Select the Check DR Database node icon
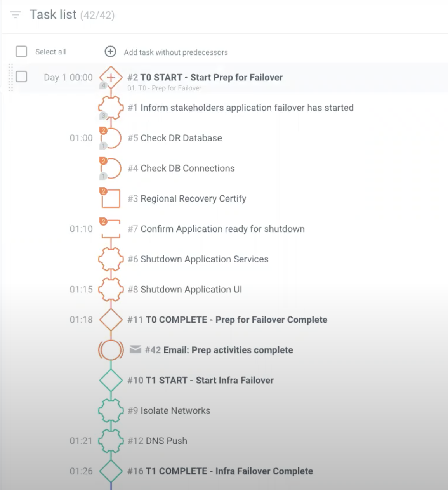448x490 pixels. click(x=111, y=138)
